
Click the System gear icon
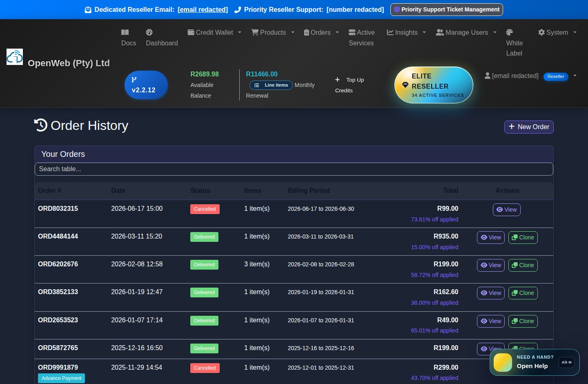[541, 32]
